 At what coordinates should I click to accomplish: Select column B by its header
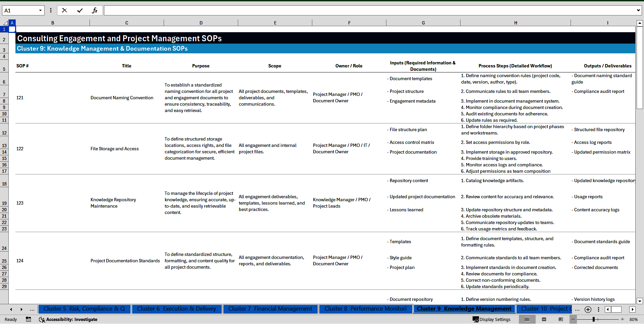tap(53, 22)
